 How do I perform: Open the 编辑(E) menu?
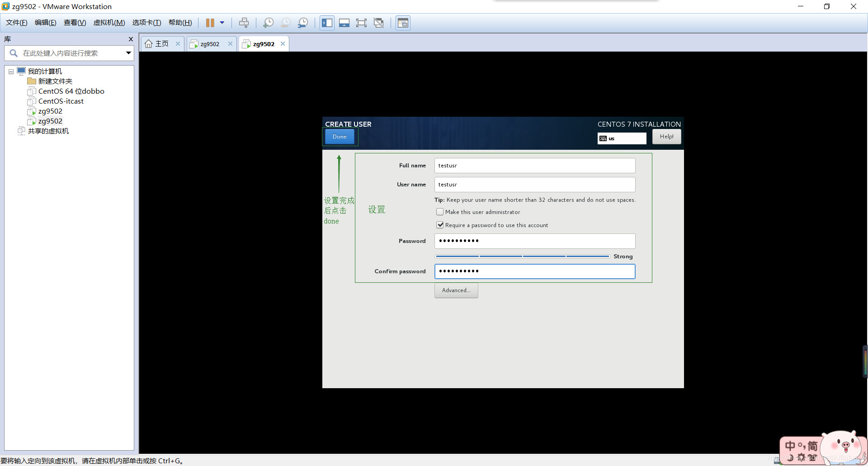click(45, 23)
